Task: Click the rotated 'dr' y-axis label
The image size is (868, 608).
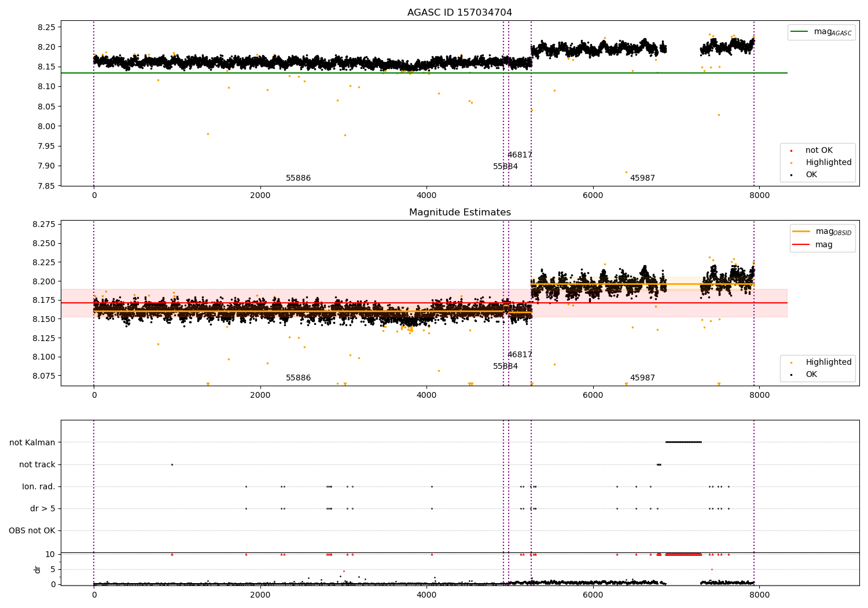Action: (38, 569)
